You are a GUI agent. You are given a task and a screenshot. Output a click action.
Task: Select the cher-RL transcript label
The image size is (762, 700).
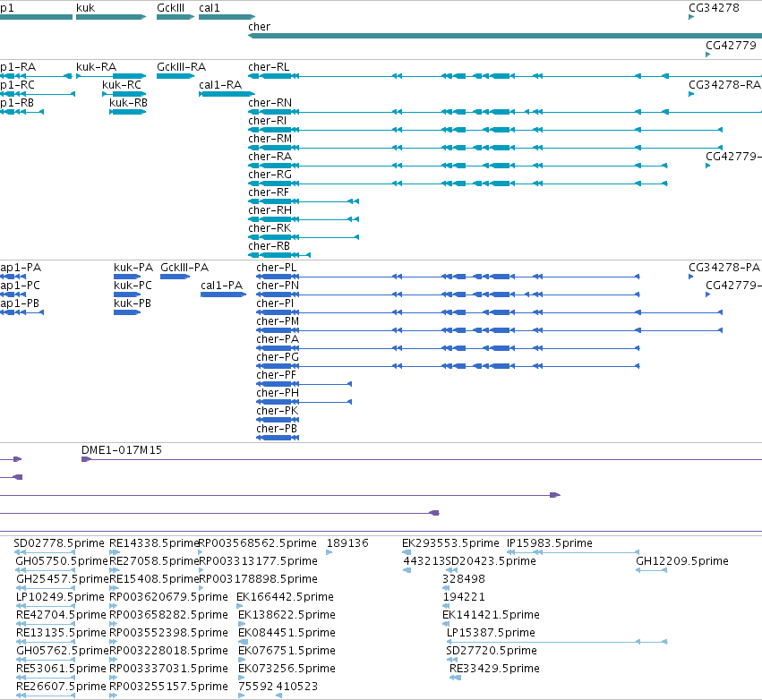269,67
